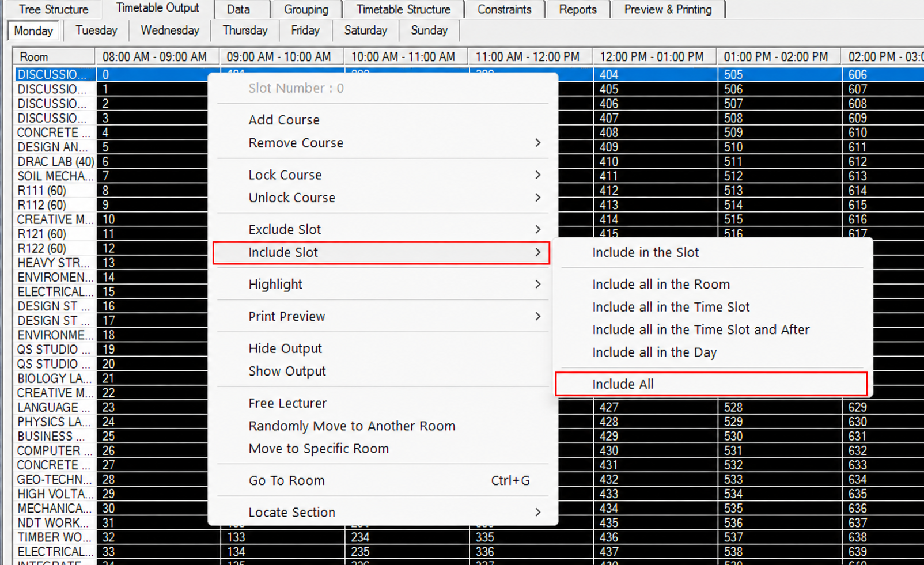The image size is (924, 565).
Task: Click Include All in the submenu
Action: 711,384
